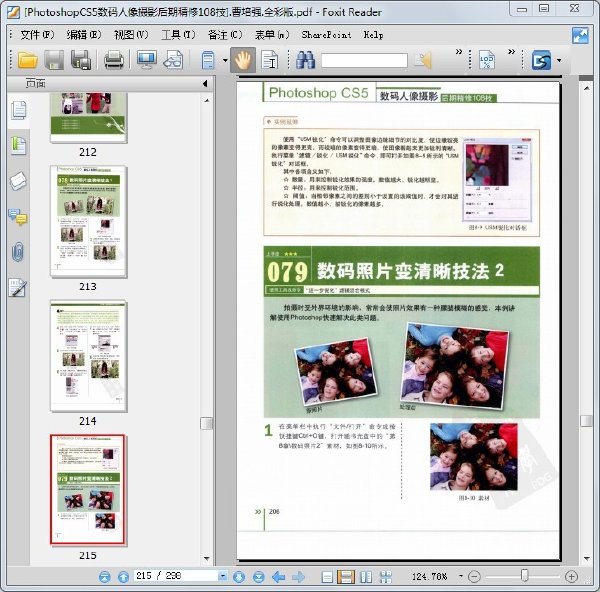
Task: Click the Save As icon
Action: (x=81, y=60)
